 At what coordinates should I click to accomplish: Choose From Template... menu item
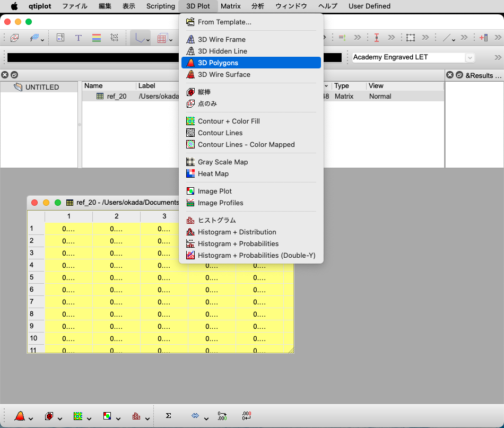251,22
